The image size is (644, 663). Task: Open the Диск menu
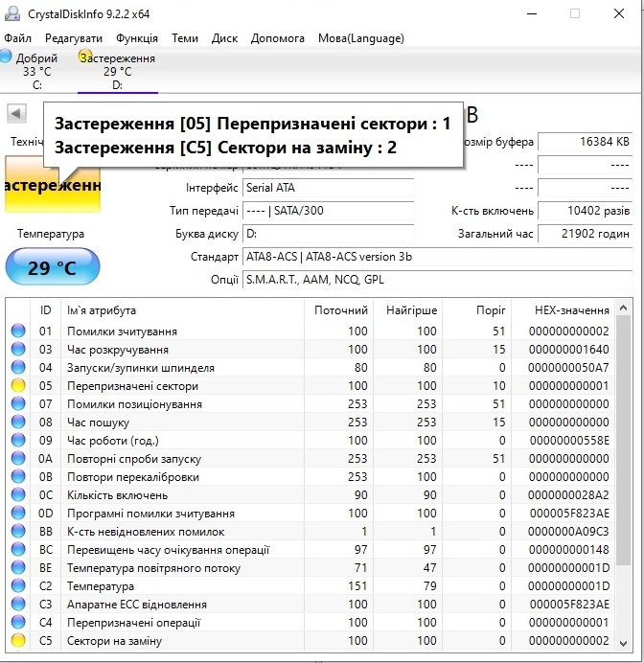(x=224, y=38)
